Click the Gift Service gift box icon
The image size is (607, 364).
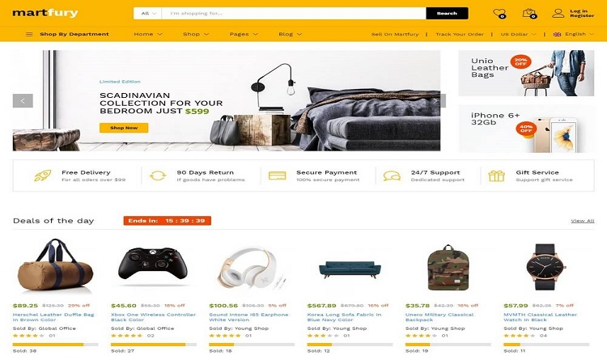[496, 176]
